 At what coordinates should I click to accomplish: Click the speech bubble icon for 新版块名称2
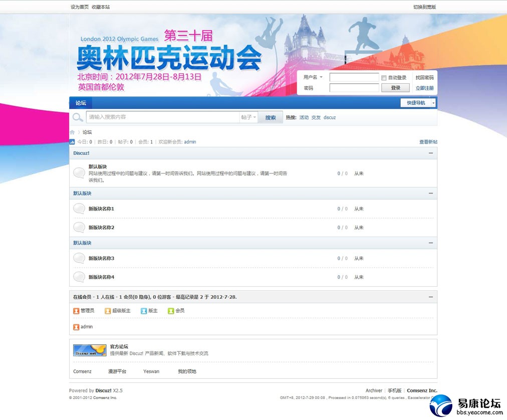coord(79,228)
